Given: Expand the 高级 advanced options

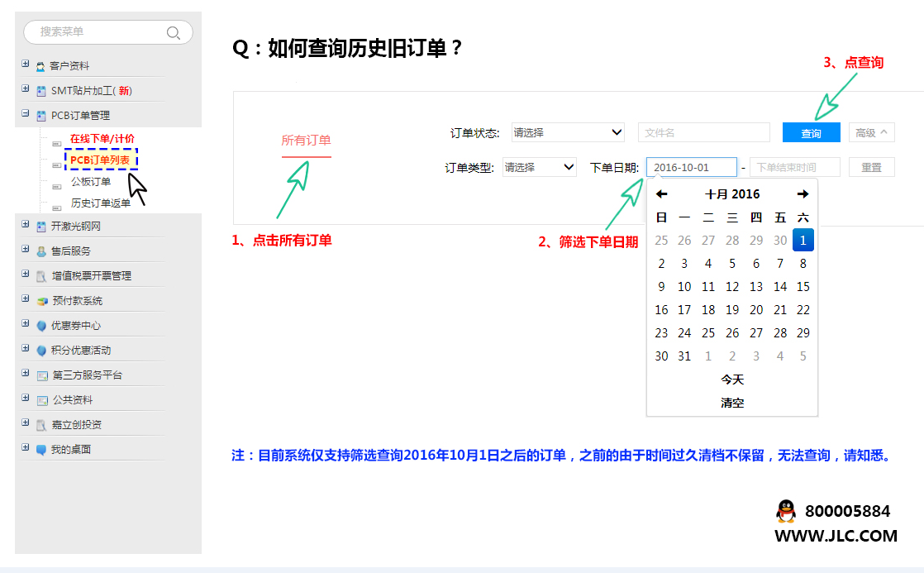Looking at the screenshot, I should tap(871, 132).
